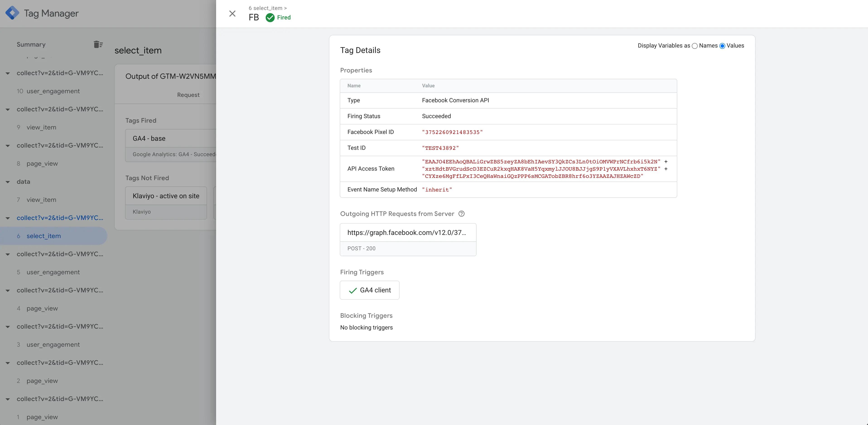The image size is (868, 425).
Task: Collapse the collect group above view_item 9
Action: click(x=8, y=110)
